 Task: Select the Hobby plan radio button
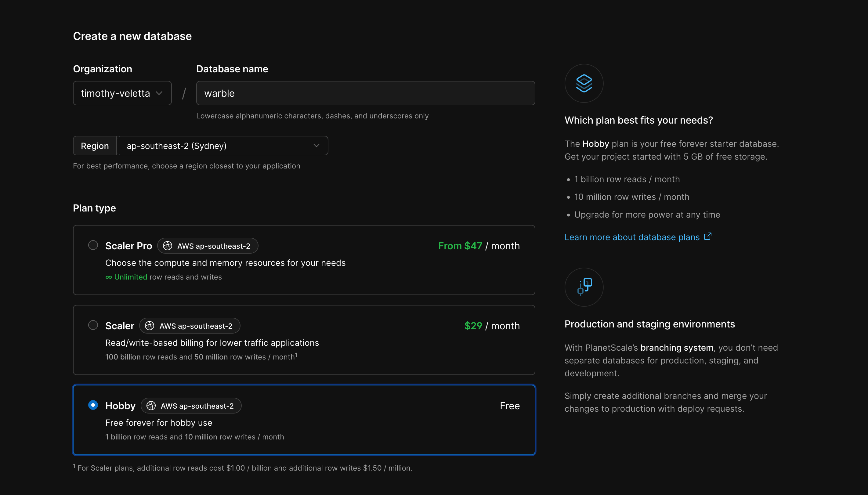point(93,405)
